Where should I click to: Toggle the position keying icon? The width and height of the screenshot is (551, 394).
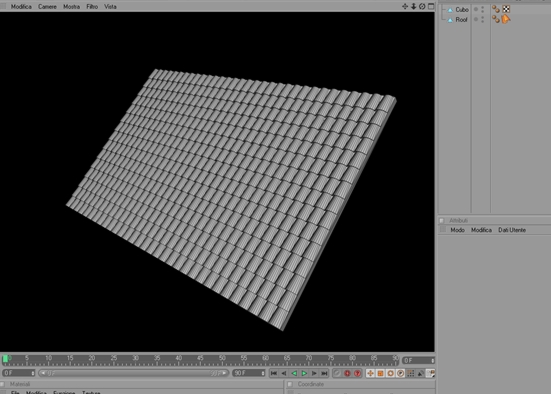[370, 373]
